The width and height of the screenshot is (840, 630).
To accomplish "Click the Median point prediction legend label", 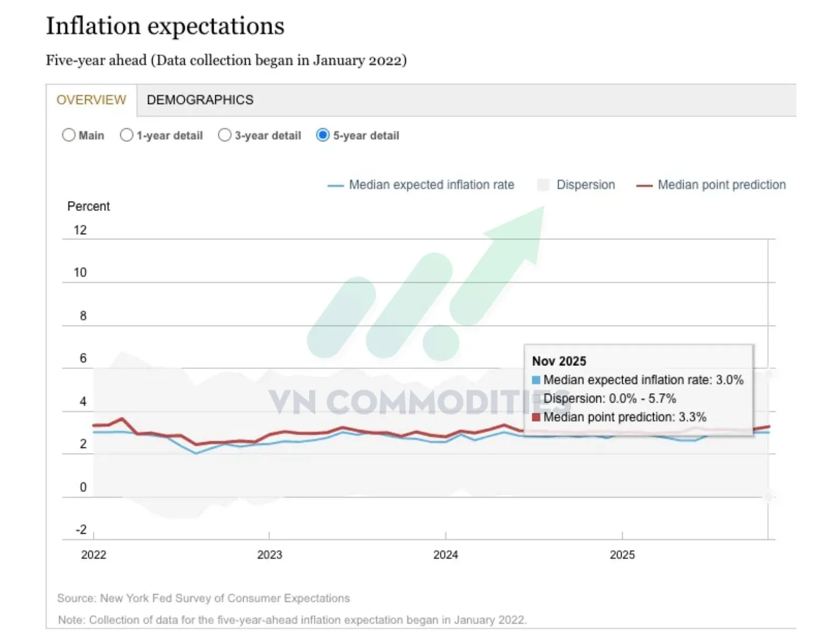I will pyautogui.click(x=721, y=185).
